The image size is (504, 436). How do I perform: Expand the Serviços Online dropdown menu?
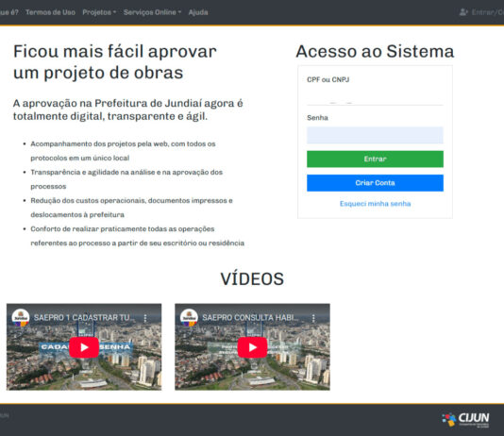[x=152, y=12]
